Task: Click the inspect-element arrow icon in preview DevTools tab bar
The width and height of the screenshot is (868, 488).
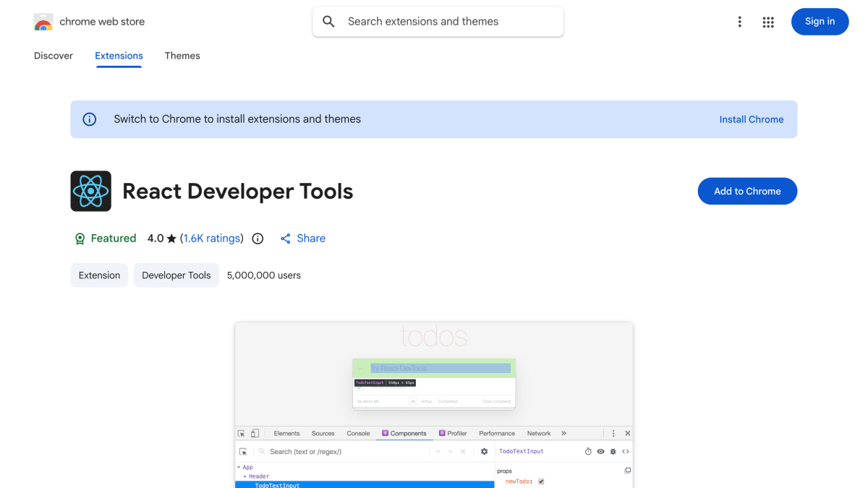Action: coord(242,434)
